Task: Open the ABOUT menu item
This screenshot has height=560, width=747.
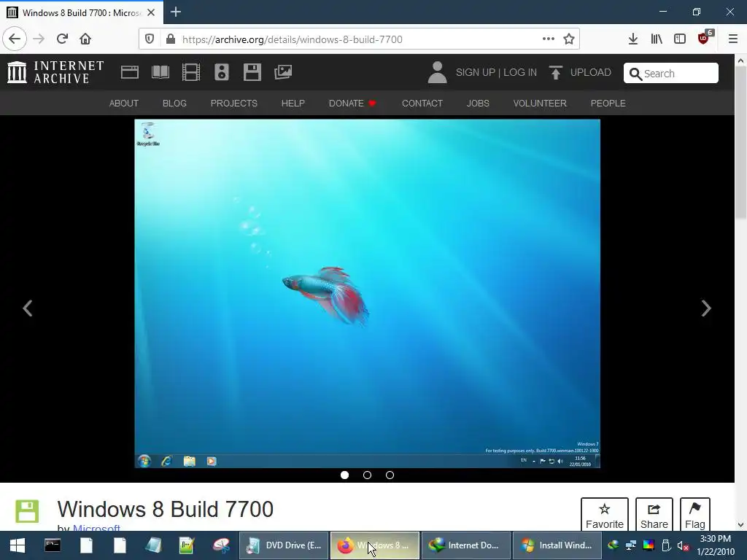Action: pyautogui.click(x=124, y=104)
